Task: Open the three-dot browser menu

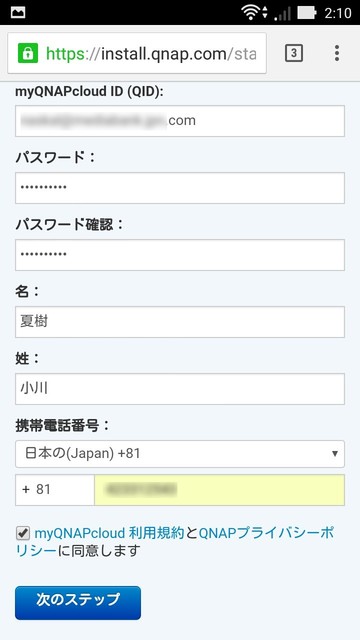Action: coord(336,53)
